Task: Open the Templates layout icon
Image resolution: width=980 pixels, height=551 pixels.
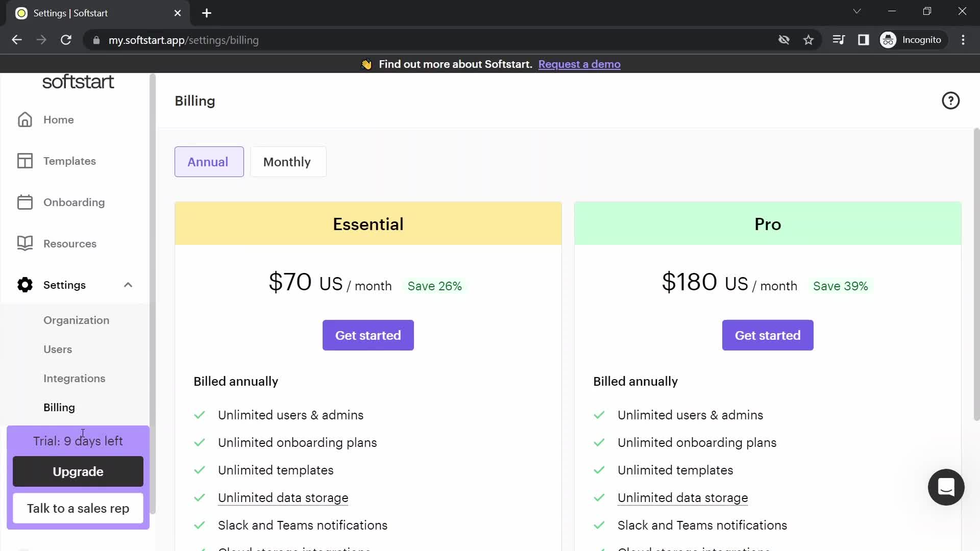Action: (x=24, y=161)
